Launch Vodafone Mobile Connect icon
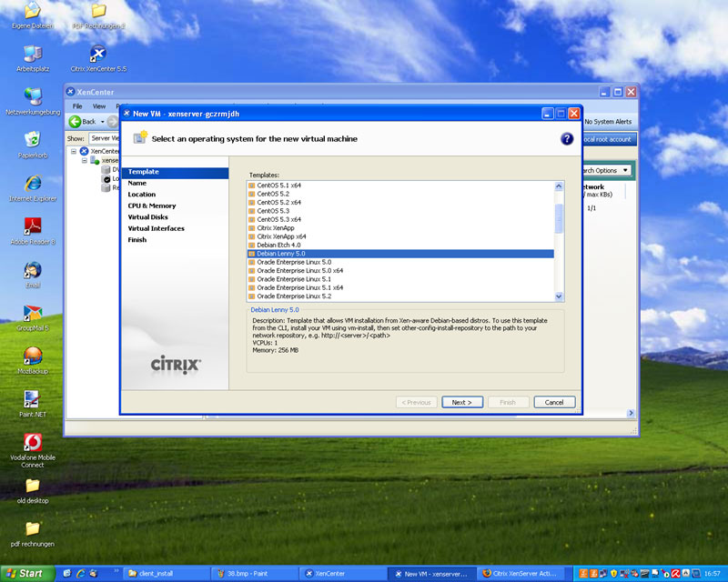Image resolution: width=728 pixels, height=582 pixels. 33,442
